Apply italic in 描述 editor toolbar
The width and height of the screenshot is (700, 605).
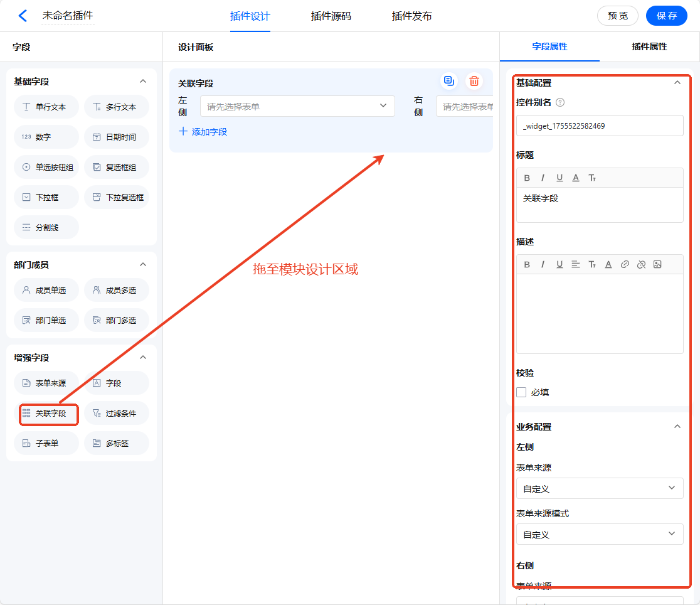pos(543,264)
